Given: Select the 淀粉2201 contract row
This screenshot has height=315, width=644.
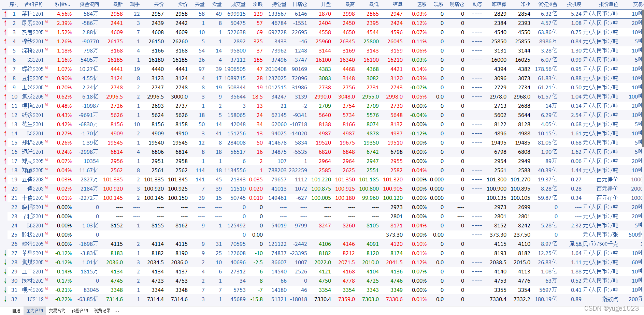Looking at the screenshot, I should [x=322, y=51].
